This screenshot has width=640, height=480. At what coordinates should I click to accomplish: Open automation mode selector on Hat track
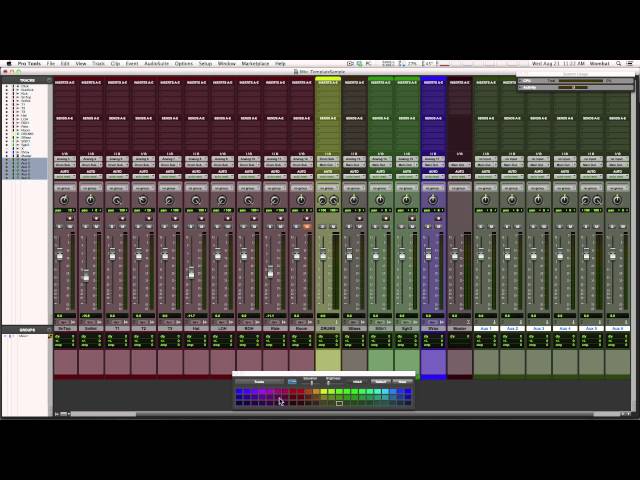196,177
